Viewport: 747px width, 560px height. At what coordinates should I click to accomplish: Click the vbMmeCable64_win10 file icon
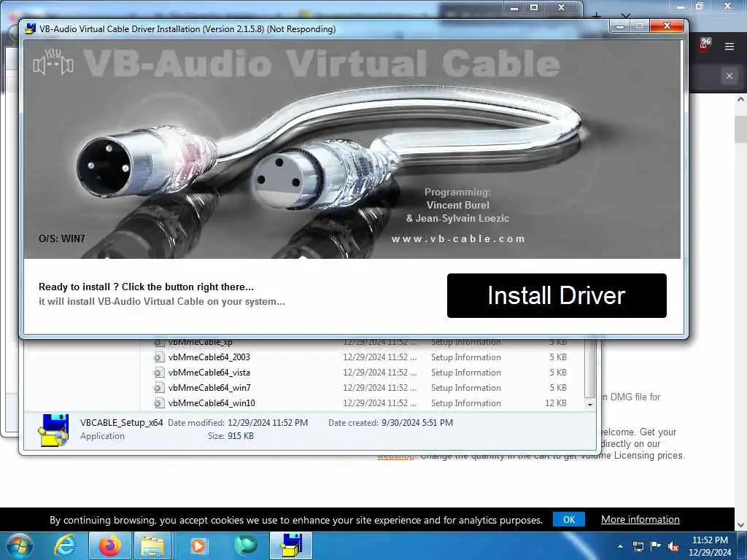[x=159, y=402]
